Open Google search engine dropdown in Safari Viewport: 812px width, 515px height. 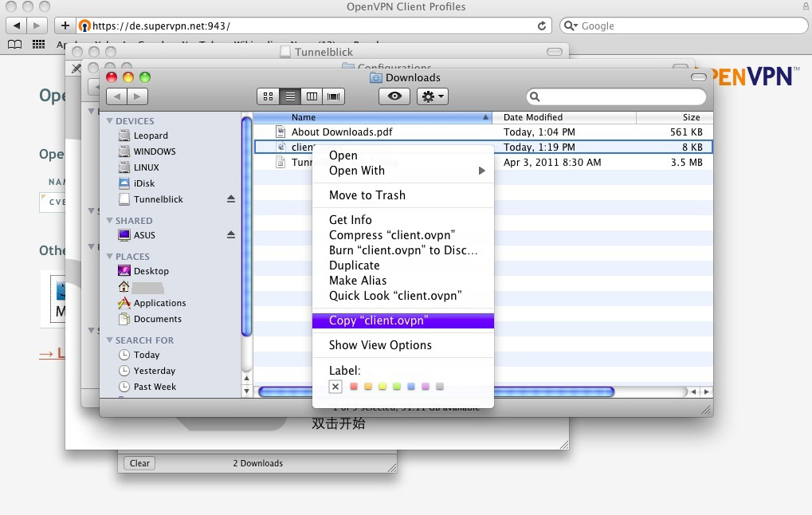tap(571, 26)
